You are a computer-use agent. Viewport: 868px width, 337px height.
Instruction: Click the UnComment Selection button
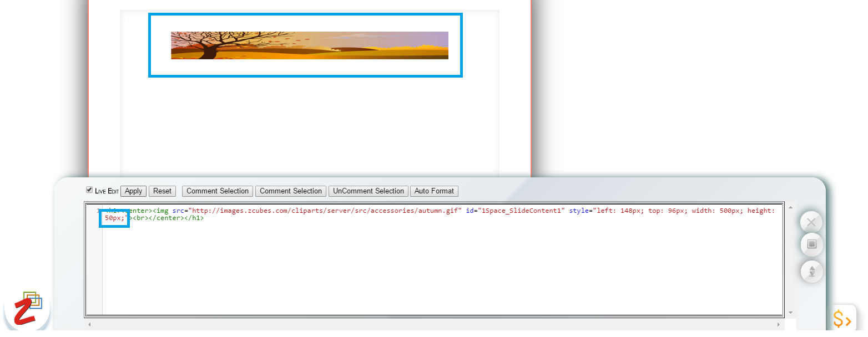(x=369, y=191)
